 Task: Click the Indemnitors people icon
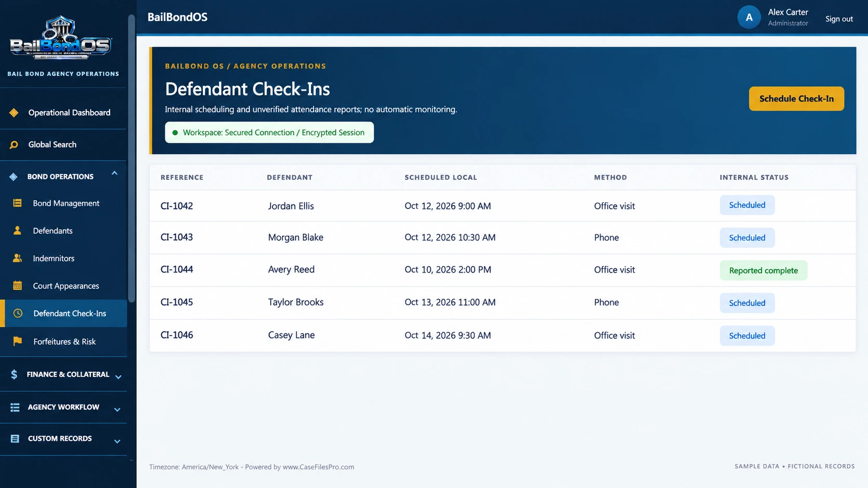pyautogui.click(x=17, y=258)
